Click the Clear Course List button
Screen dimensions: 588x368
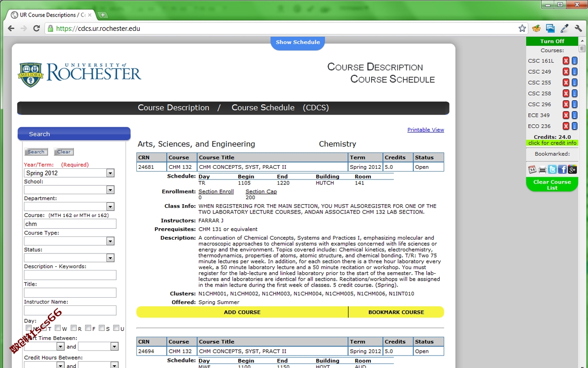click(552, 184)
